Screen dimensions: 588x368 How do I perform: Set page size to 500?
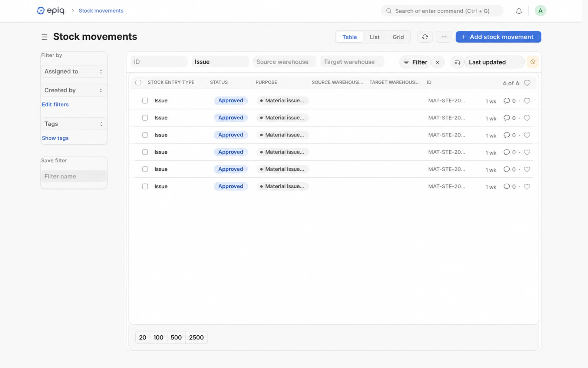[x=176, y=338]
